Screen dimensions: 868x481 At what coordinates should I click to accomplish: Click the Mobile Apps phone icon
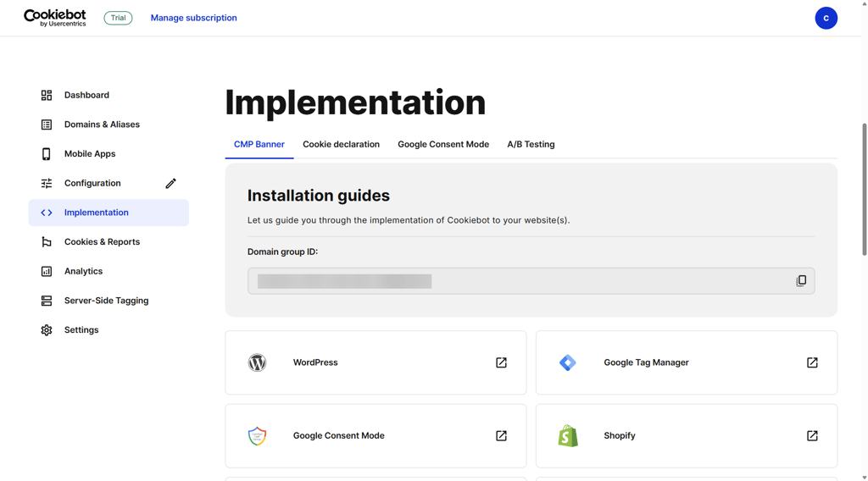click(47, 153)
